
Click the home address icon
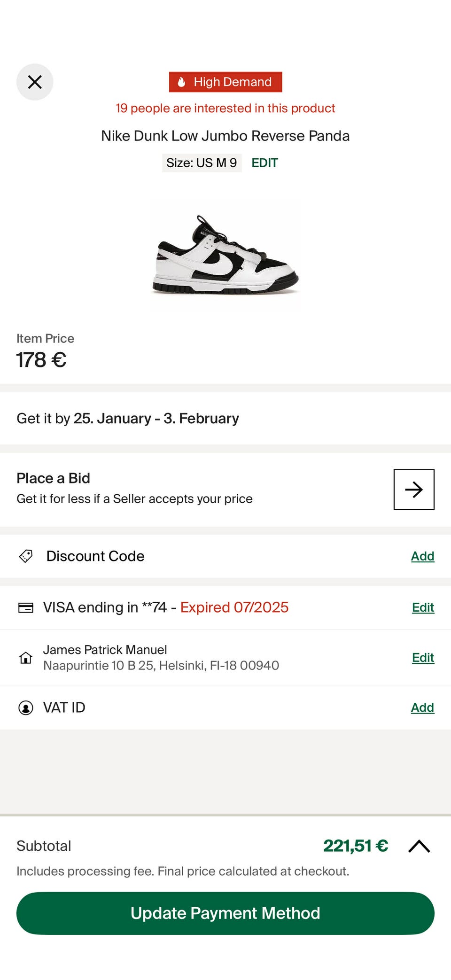(x=26, y=658)
